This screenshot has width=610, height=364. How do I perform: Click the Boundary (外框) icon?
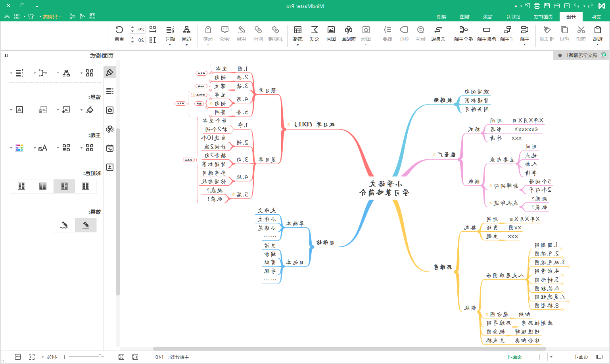[404, 30]
